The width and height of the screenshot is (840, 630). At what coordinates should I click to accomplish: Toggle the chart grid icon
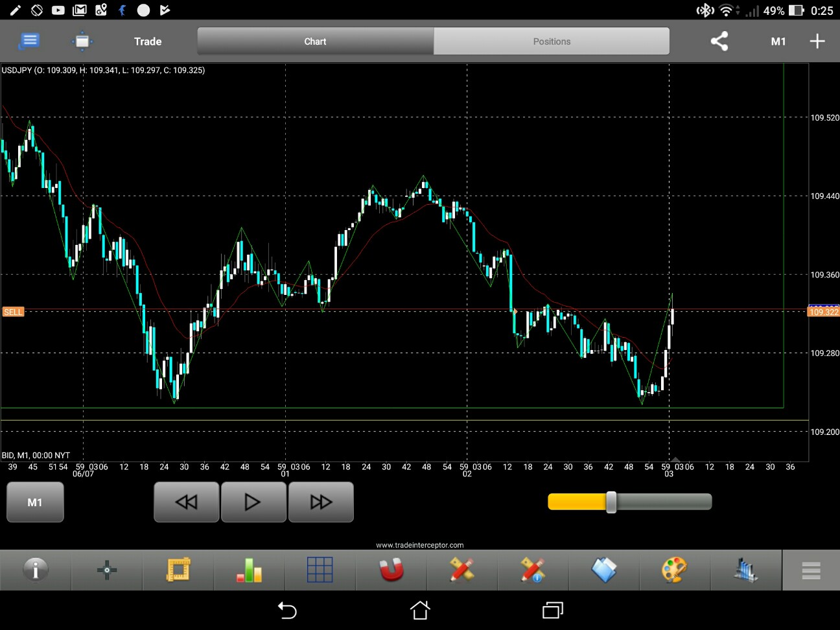click(320, 570)
